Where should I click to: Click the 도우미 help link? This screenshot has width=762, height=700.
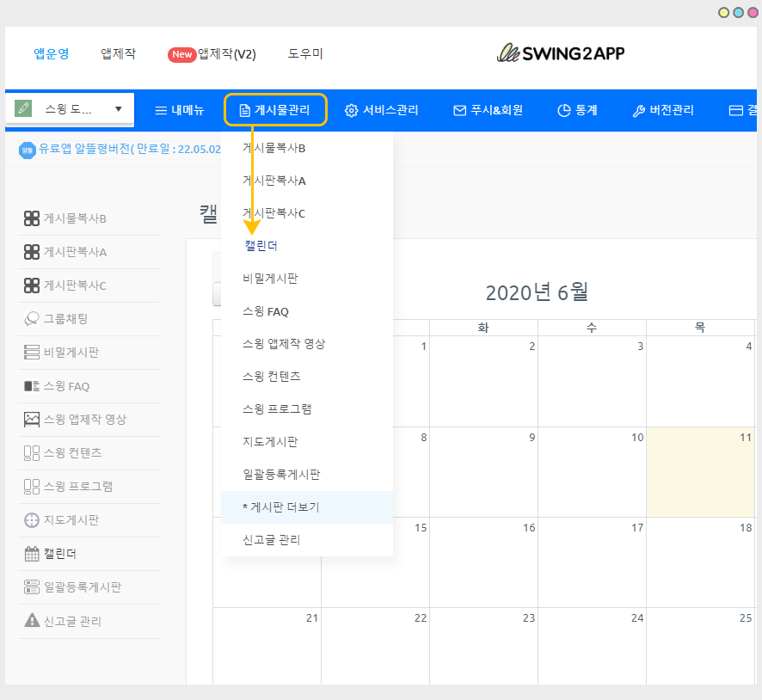(305, 53)
